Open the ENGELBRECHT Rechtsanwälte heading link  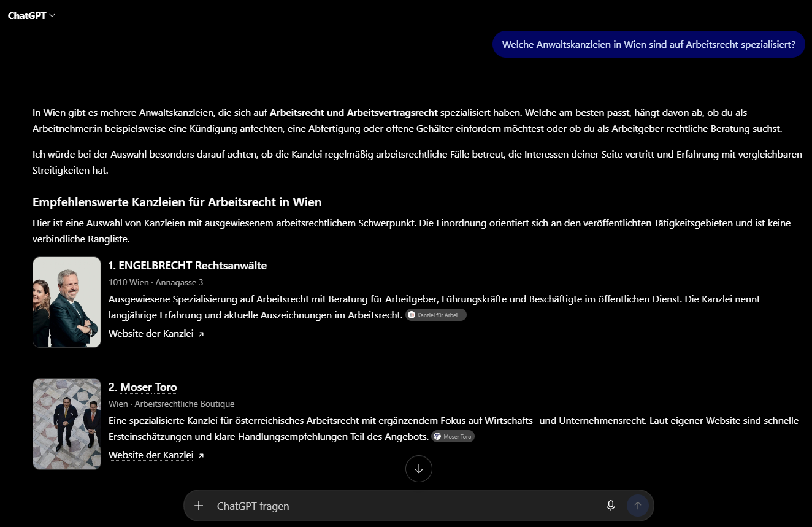pos(193,266)
